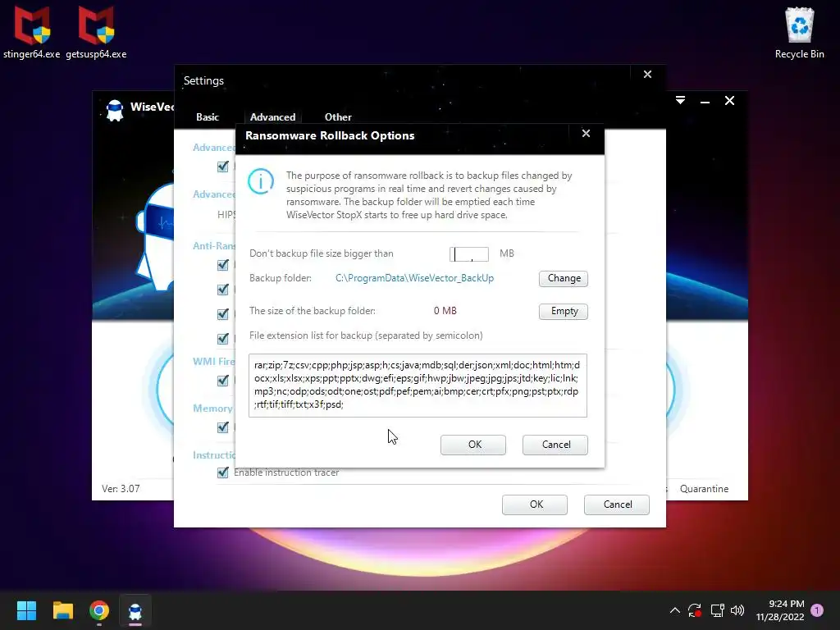The image size is (840, 630).
Task: Open network status tray icon
Action: 717,610
